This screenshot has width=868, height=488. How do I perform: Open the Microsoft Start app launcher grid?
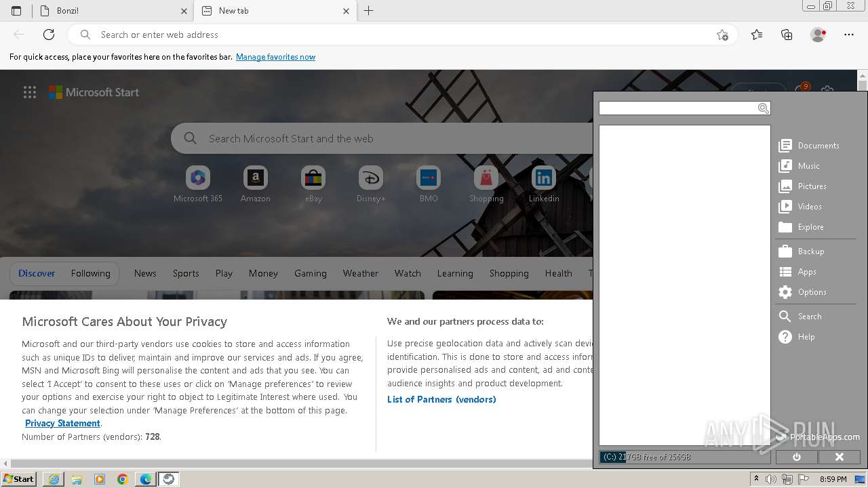[30, 93]
